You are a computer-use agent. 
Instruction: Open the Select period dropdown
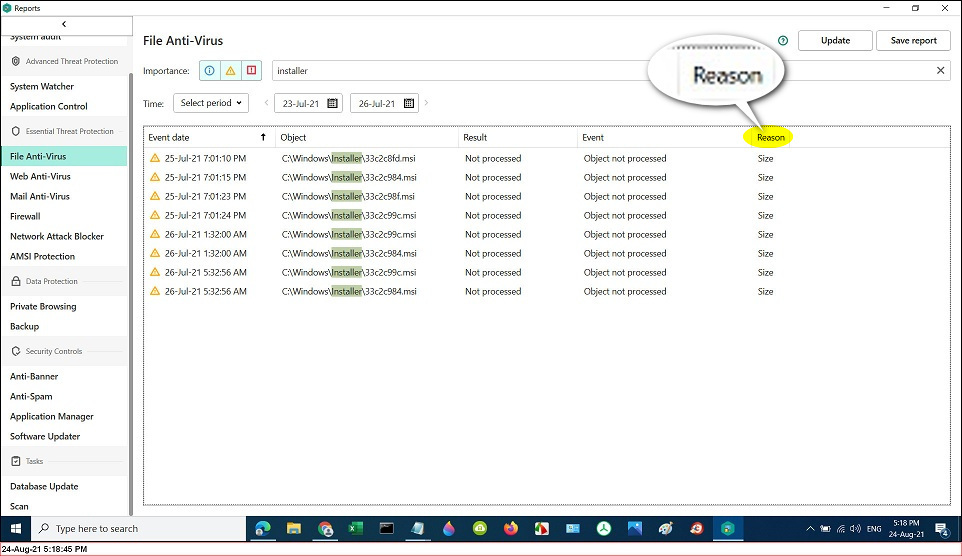211,102
